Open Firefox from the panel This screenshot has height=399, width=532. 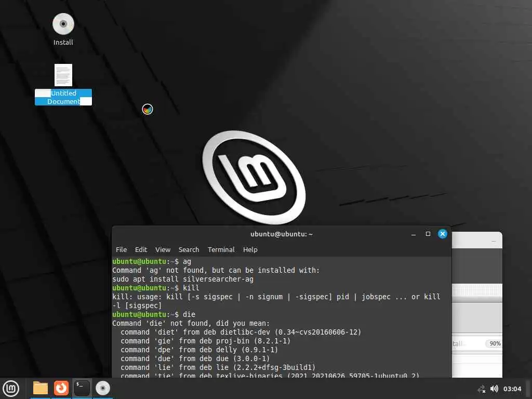(61, 388)
